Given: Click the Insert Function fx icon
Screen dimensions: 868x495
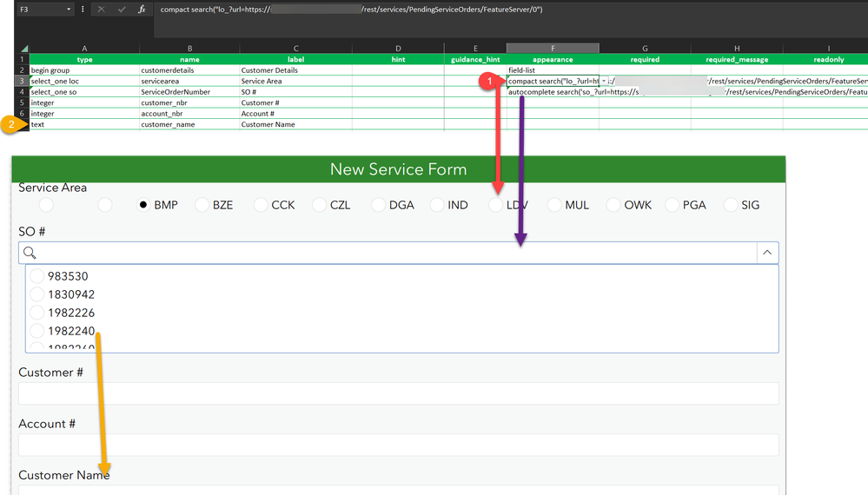Looking at the screenshot, I should pyautogui.click(x=142, y=9).
